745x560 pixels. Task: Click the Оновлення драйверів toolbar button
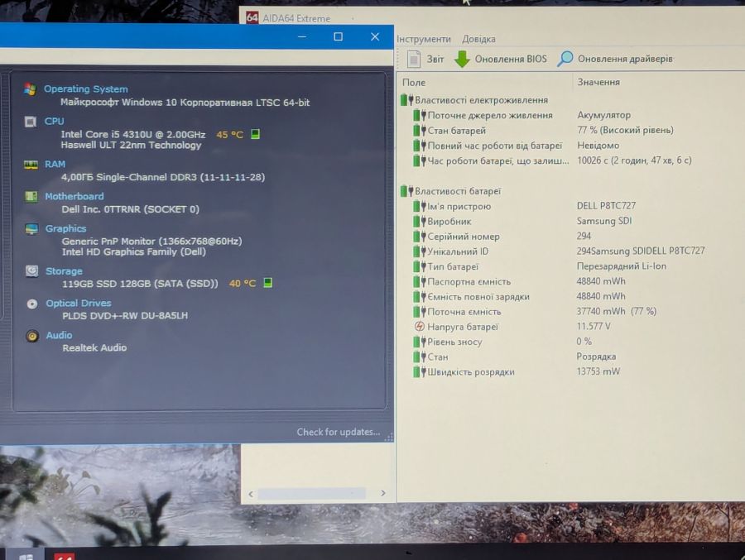point(615,59)
